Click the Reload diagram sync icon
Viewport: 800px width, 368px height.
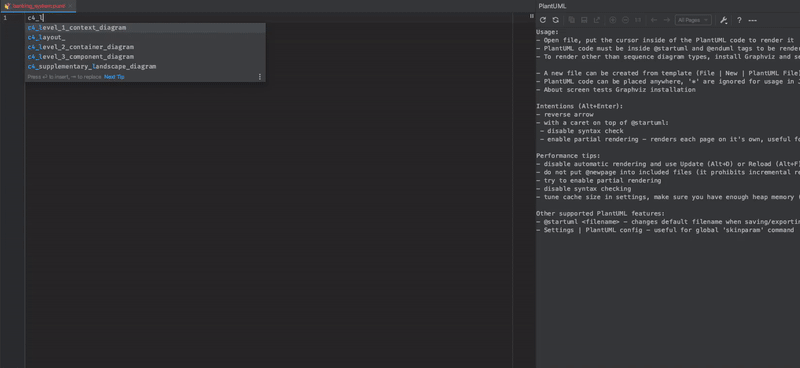(x=556, y=20)
